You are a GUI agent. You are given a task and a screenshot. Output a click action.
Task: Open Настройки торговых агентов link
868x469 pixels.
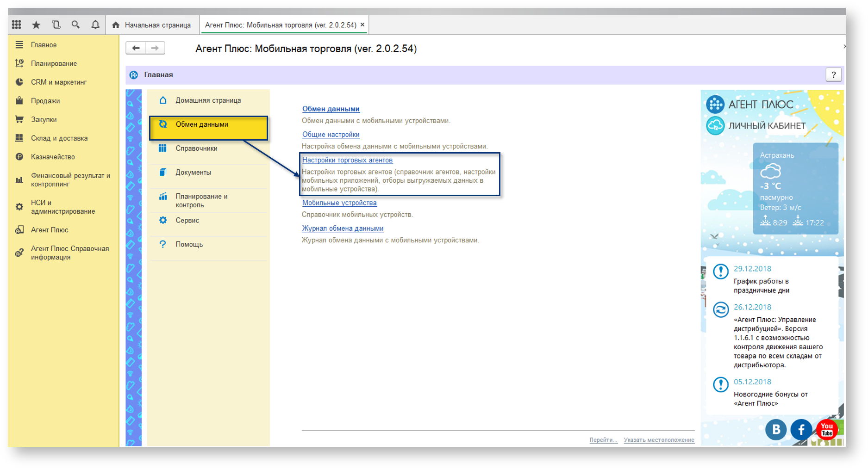tap(347, 160)
